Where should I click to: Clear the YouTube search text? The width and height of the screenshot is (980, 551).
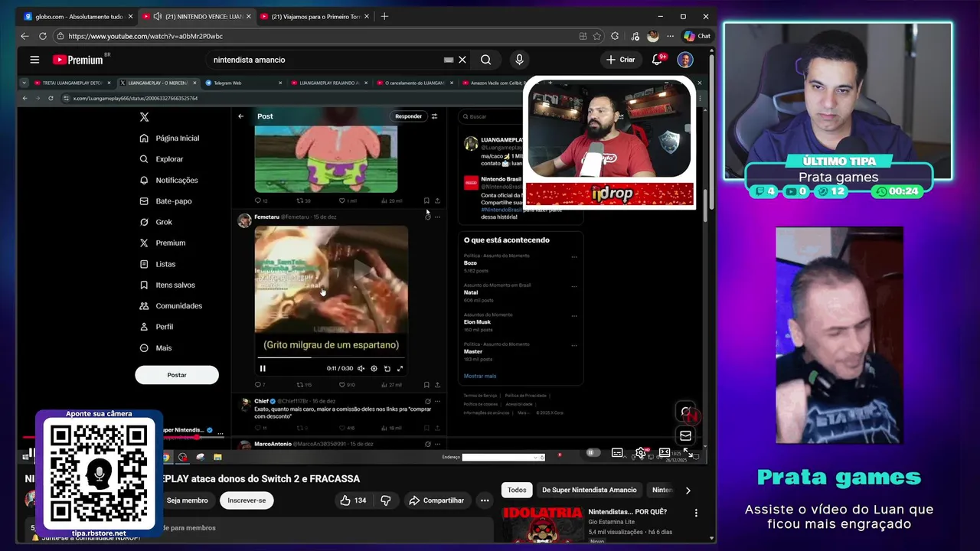coord(462,60)
